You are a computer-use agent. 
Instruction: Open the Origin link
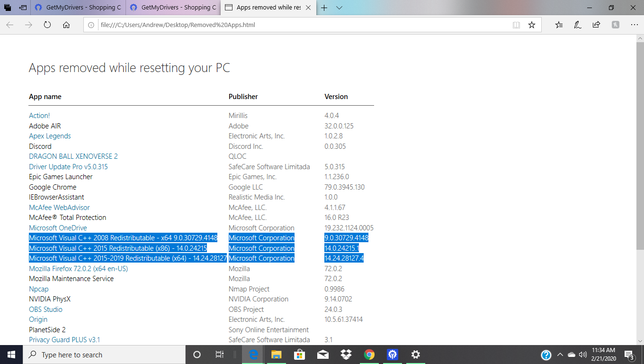[38, 319]
